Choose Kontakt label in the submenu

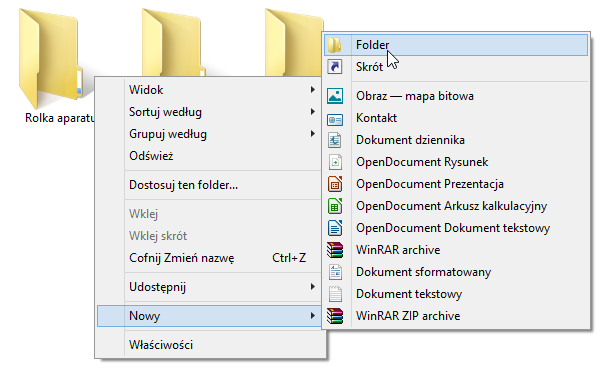376,118
